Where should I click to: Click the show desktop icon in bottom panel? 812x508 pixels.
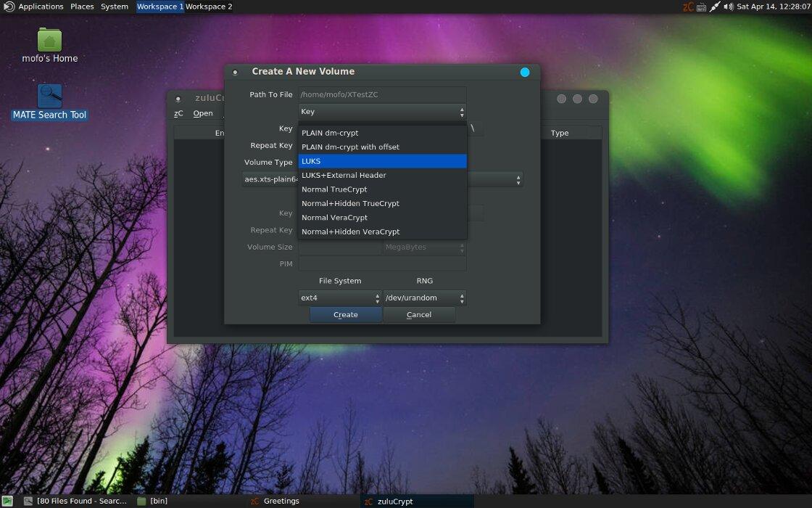click(7, 501)
